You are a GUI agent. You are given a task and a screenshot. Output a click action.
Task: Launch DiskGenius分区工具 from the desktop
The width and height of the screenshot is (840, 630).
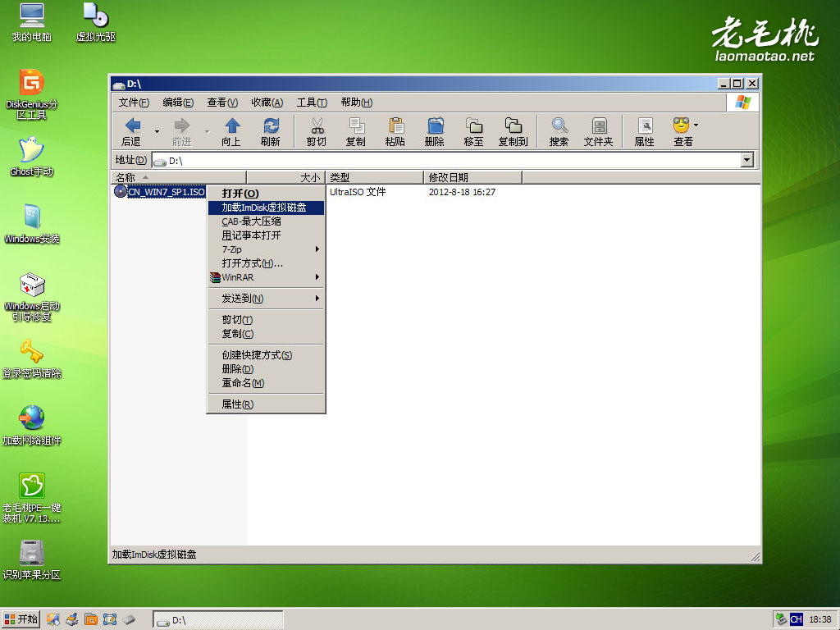[x=32, y=94]
